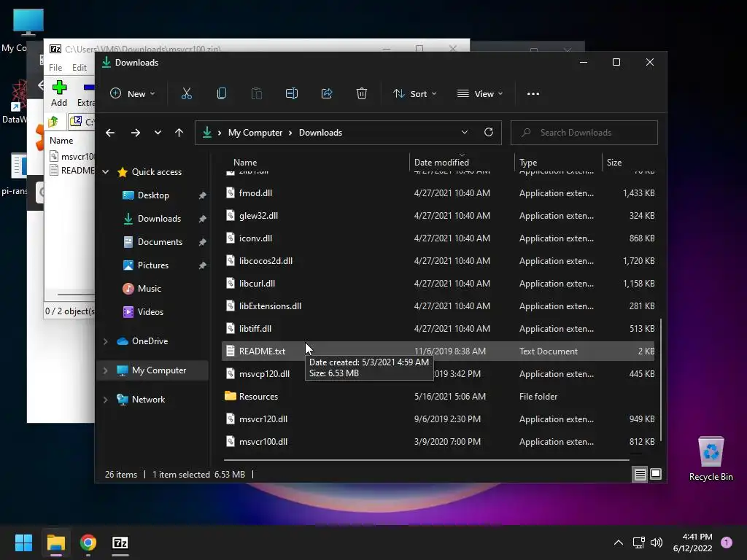Click the Paste icon in Explorer toolbar
Viewport: 747px width, 560px height.
pos(256,94)
